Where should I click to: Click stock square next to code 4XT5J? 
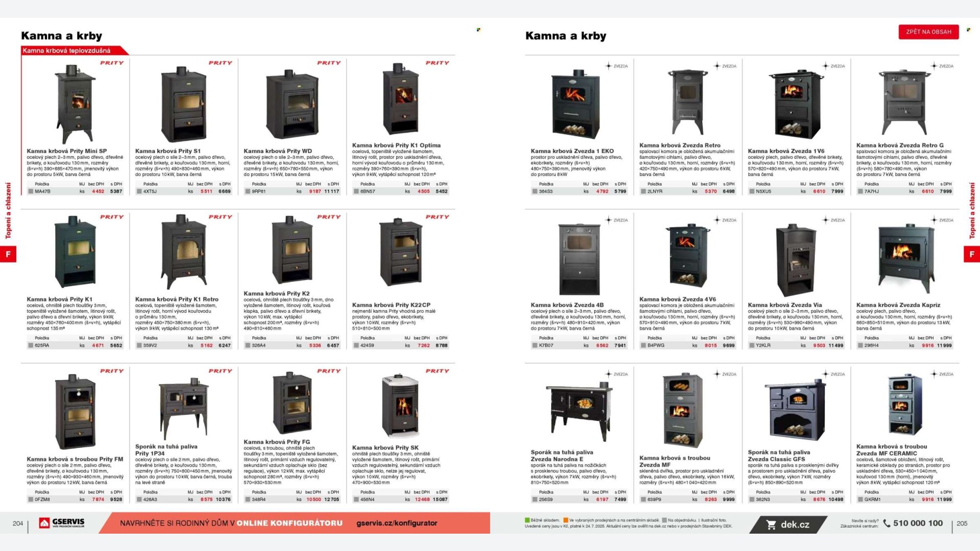(139, 191)
